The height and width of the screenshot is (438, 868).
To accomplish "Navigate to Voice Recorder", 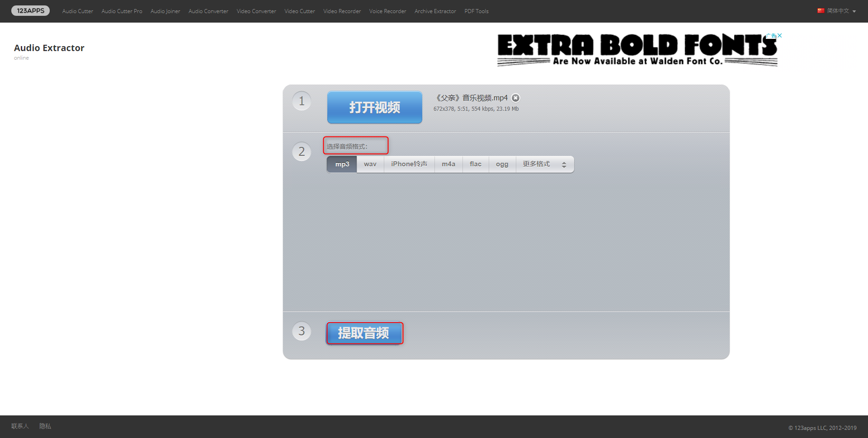I will click(x=387, y=11).
